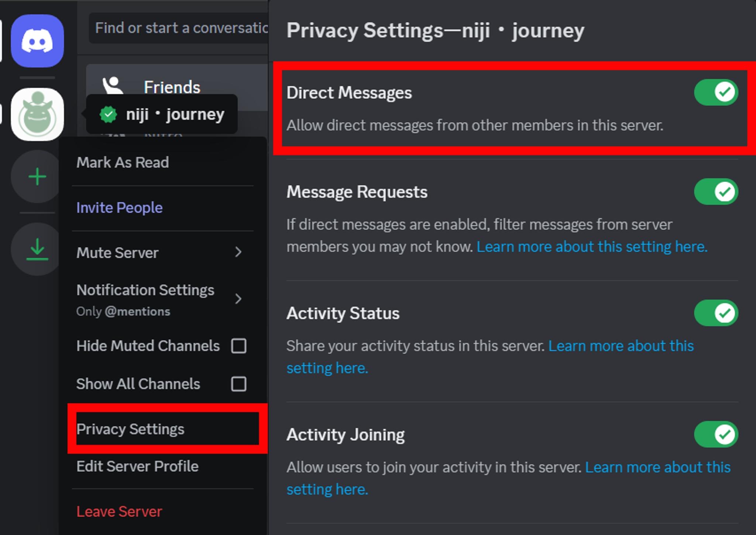Check the Hide Muted Channels checkbox

coord(238,346)
